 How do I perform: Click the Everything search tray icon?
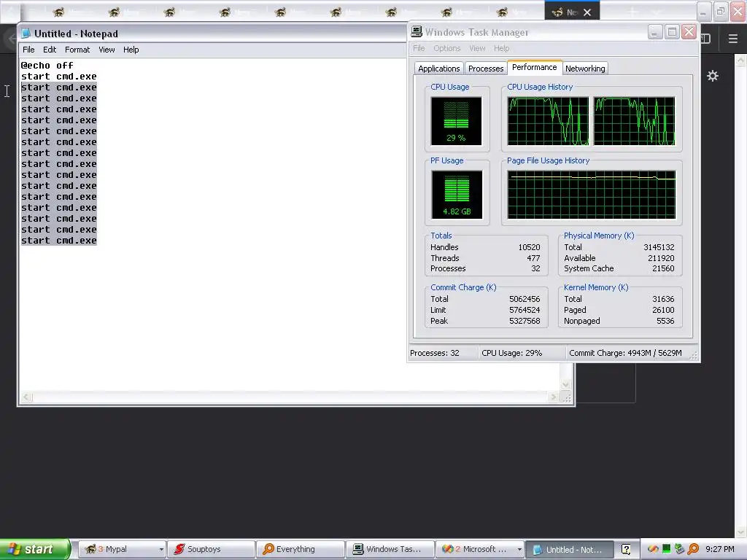[693, 548]
